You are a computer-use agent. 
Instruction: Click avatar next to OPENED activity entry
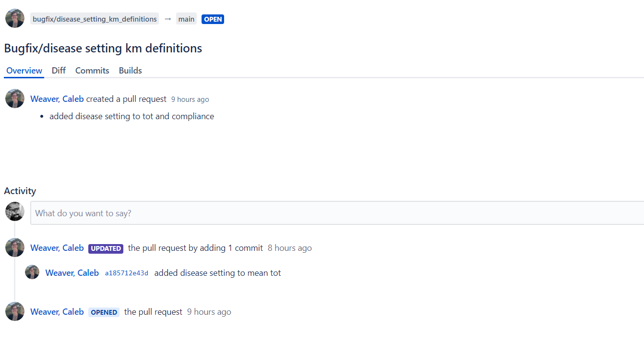[x=15, y=311]
